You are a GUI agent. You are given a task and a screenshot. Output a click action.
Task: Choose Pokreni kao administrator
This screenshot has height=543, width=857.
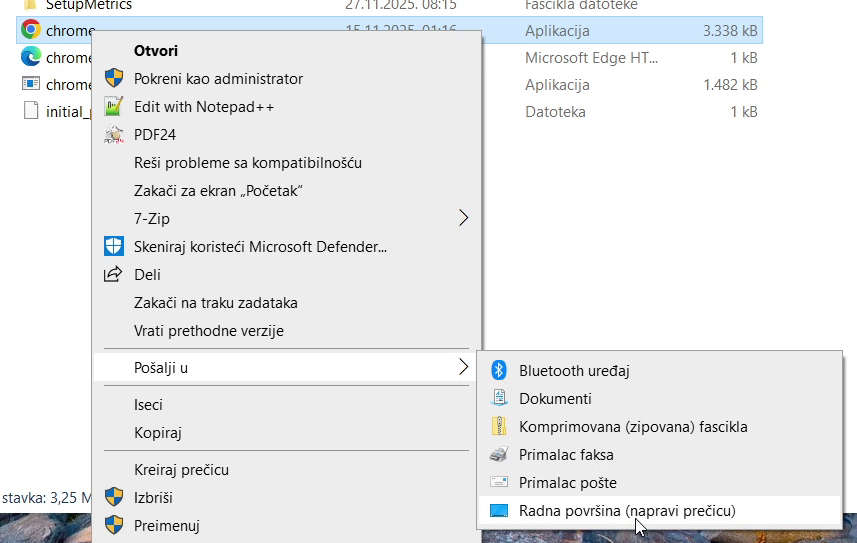point(218,78)
